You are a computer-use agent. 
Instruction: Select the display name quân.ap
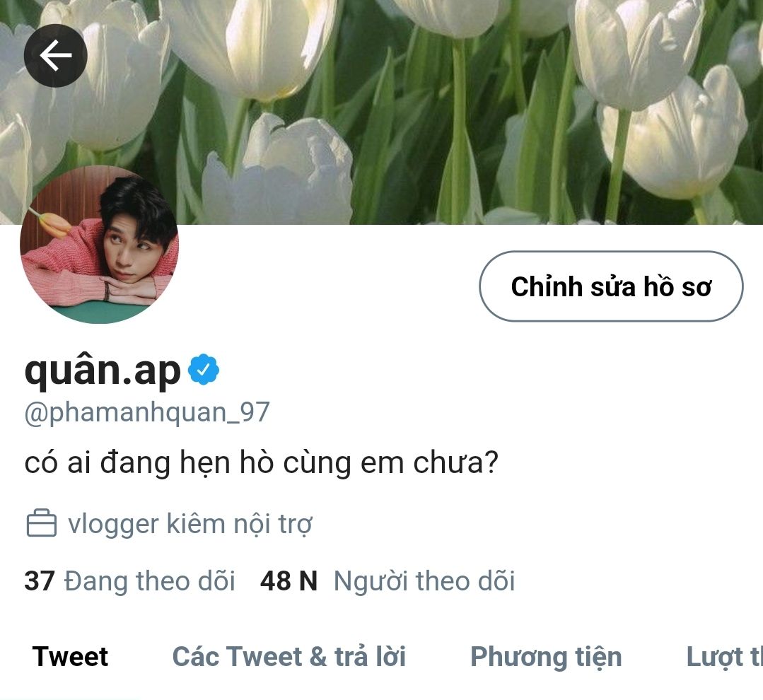[x=103, y=371]
